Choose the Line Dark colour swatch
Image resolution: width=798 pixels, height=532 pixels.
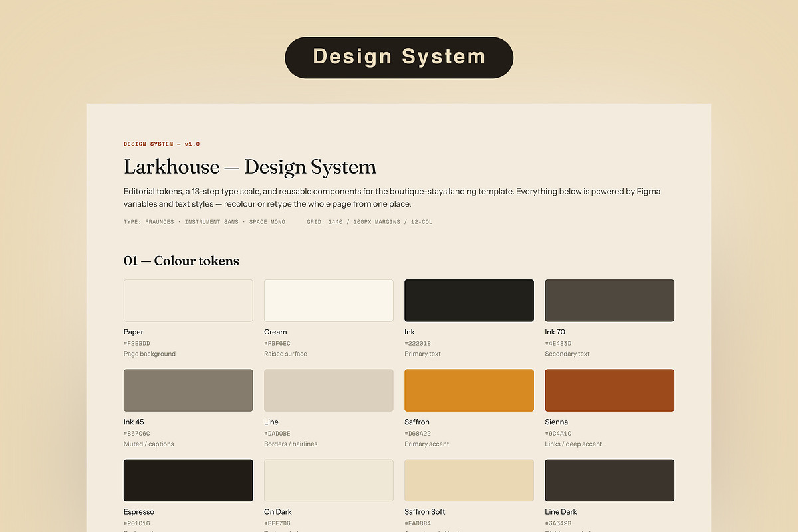coord(609,480)
